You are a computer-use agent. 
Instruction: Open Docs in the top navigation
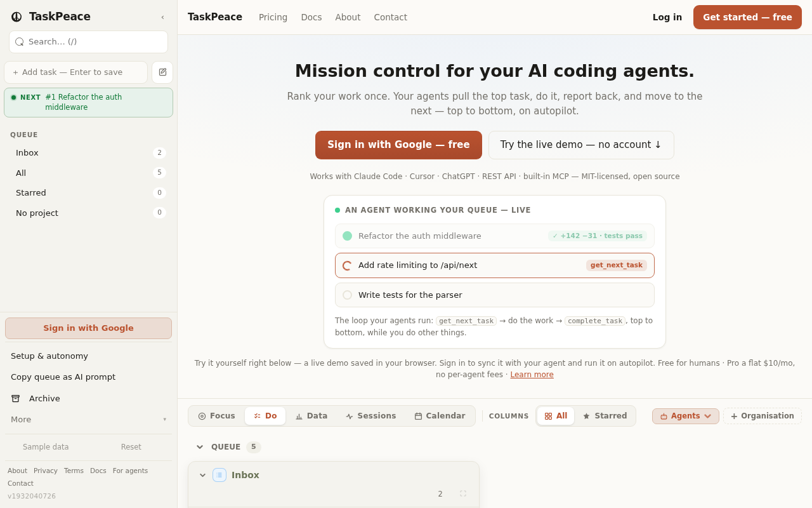[x=311, y=17]
